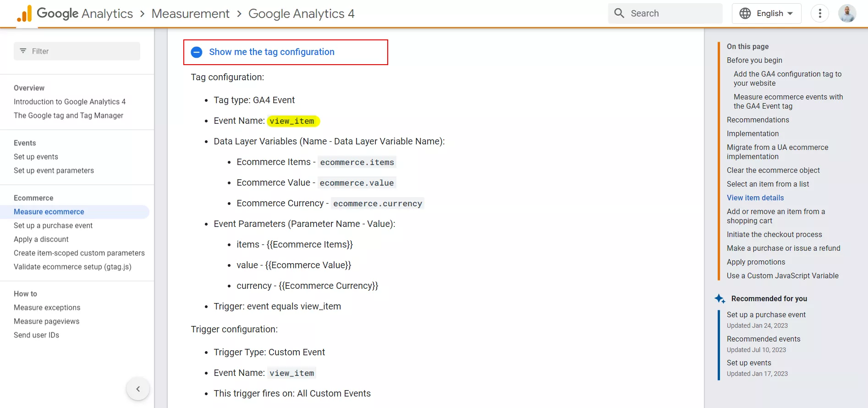Viewport: 868px width, 408px height.
Task: Open recommended Set up events article
Action: (x=749, y=363)
